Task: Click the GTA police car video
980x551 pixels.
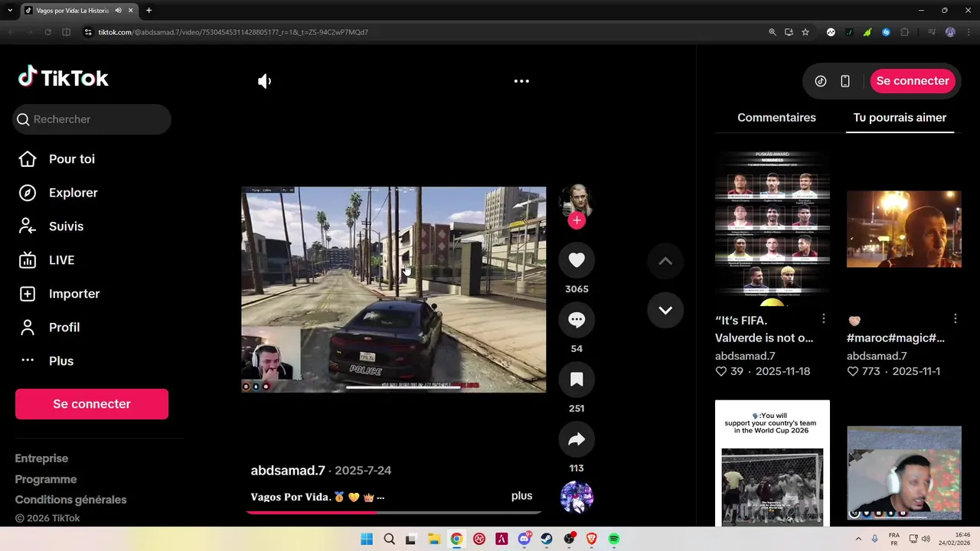Action: coord(394,289)
